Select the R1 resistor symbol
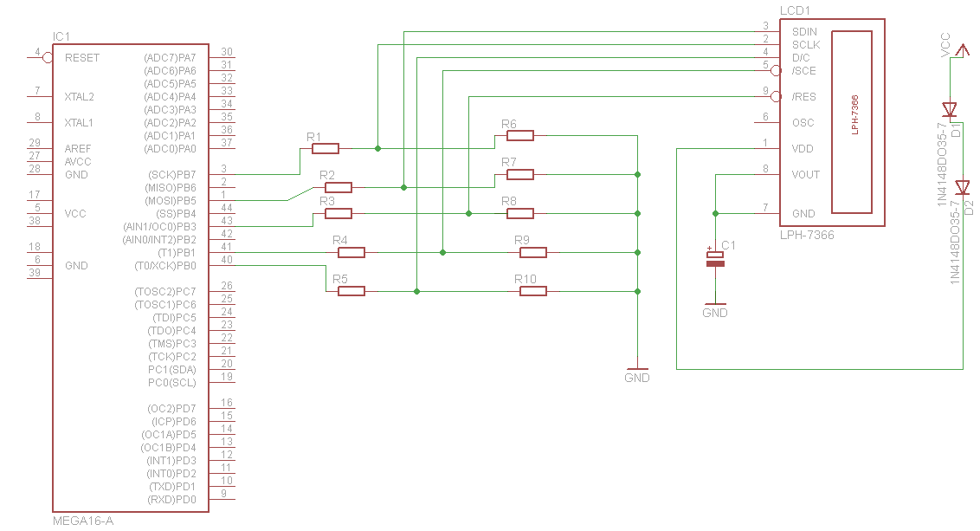This screenshot has height=531, width=980. tap(325, 148)
